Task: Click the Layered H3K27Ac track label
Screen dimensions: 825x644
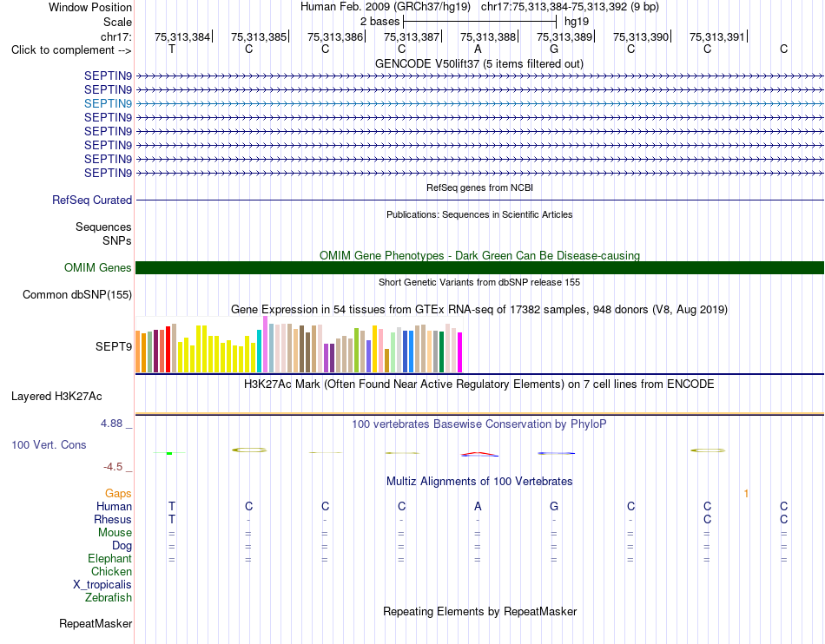Action: 56,397
